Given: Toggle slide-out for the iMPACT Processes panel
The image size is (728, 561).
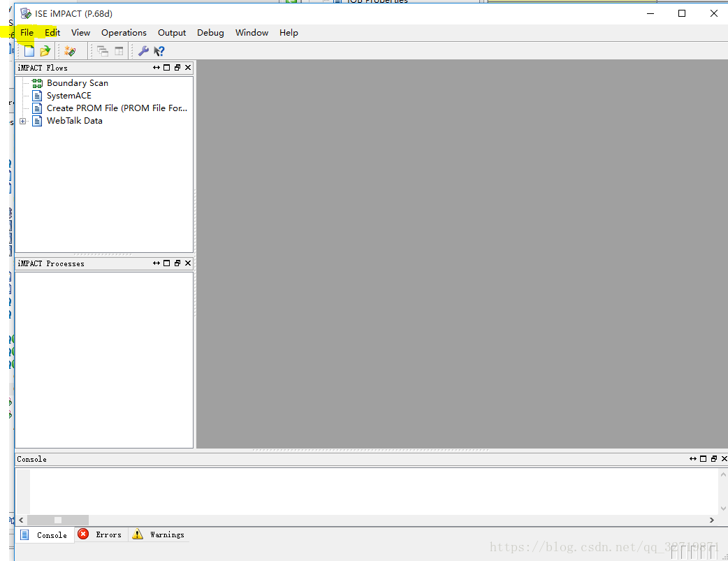Looking at the screenshot, I should [156, 263].
